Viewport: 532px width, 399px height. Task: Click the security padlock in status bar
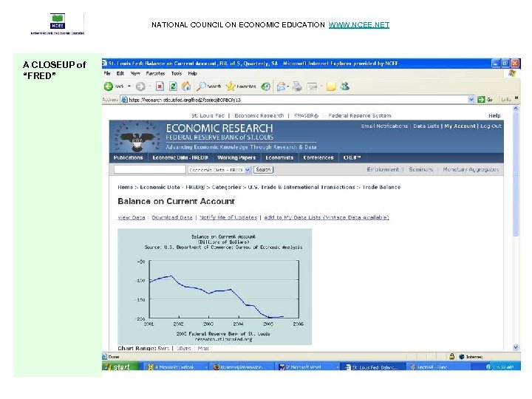451,356
